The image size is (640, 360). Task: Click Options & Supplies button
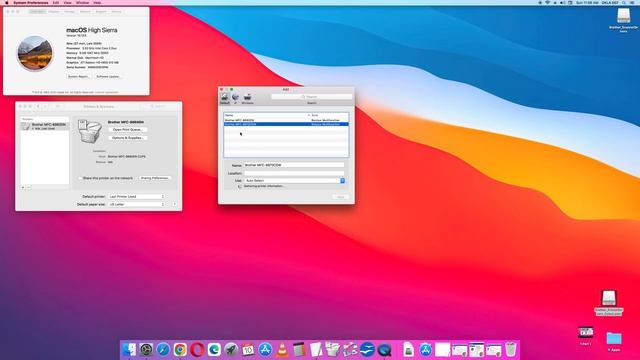pyautogui.click(x=128, y=138)
